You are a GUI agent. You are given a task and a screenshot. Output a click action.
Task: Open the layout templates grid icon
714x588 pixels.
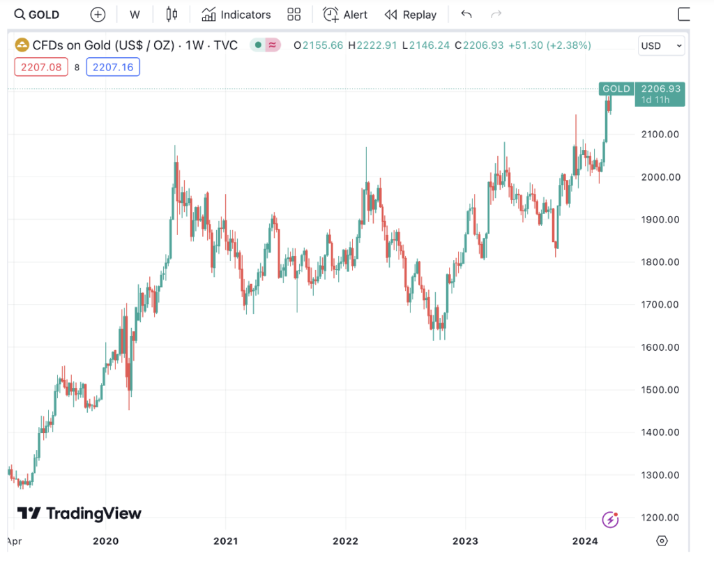(x=294, y=15)
